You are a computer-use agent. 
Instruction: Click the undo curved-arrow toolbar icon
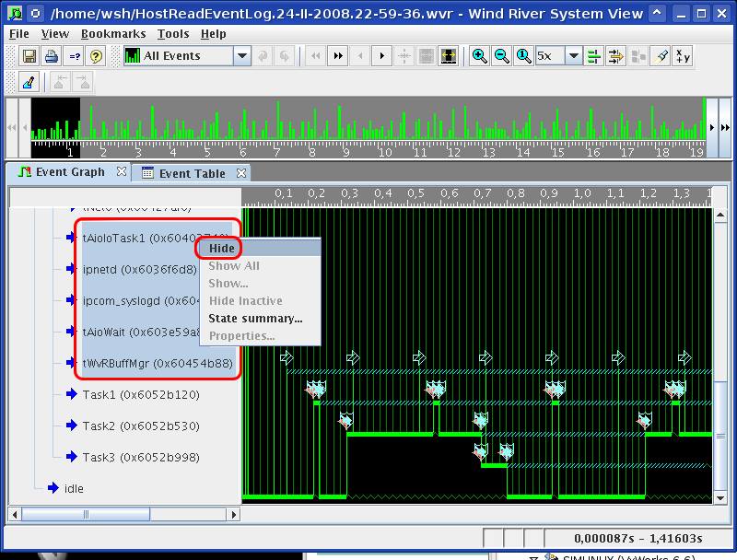pyautogui.click(x=263, y=56)
